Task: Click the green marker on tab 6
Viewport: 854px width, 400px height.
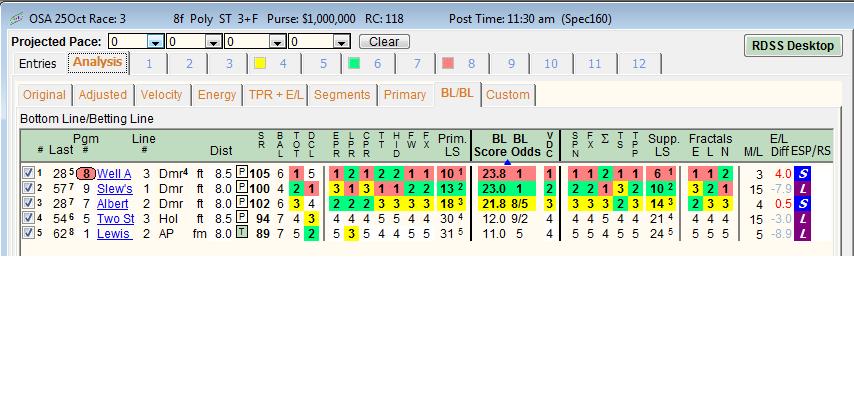Action: pos(354,63)
